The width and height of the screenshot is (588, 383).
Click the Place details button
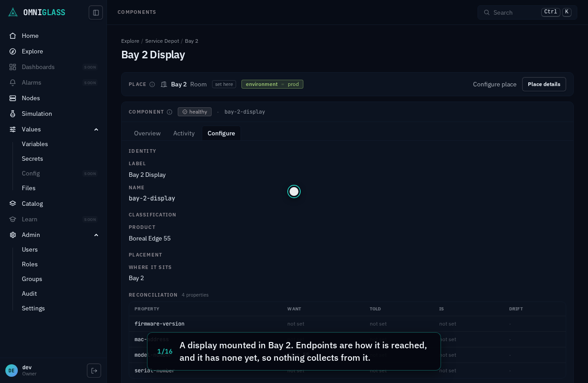pyautogui.click(x=544, y=84)
